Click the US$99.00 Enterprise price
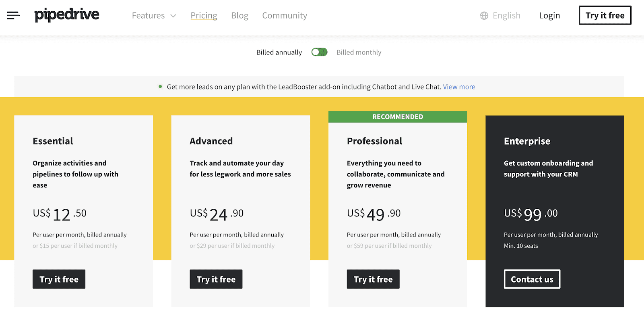644x326 pixels. (x=531, y=214)
